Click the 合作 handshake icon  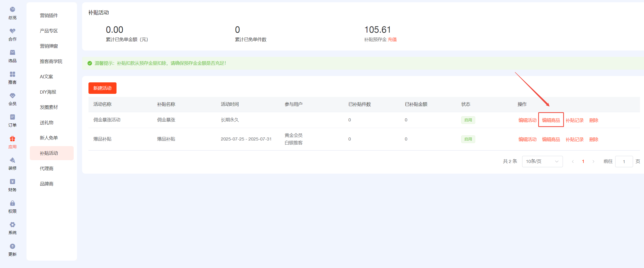(x=12, y=31)
